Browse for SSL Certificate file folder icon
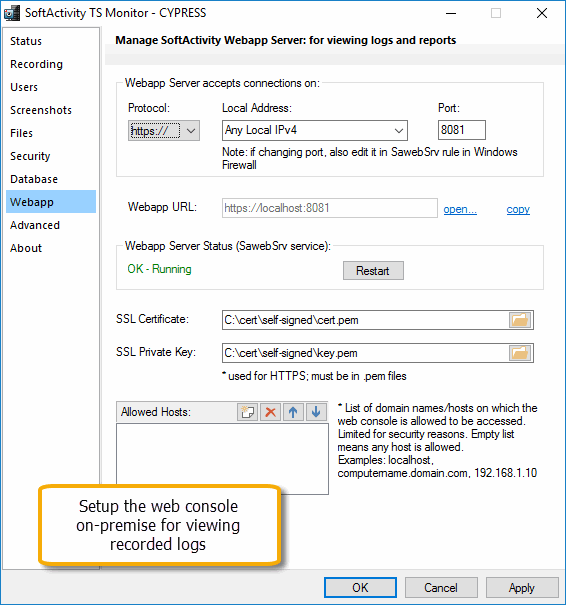 pos(520,320)
